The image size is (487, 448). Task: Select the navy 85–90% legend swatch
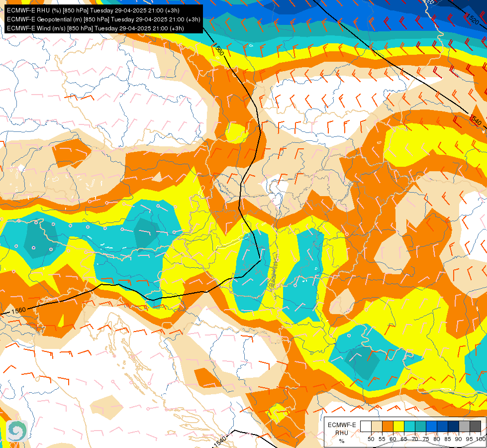tap(454, 426)
